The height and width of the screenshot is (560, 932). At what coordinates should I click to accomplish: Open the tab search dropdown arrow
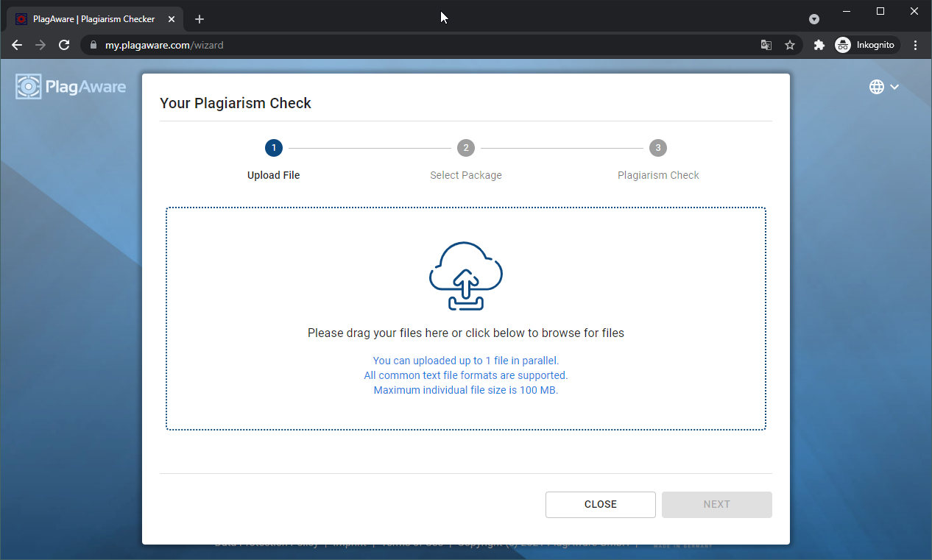(813, 19)
